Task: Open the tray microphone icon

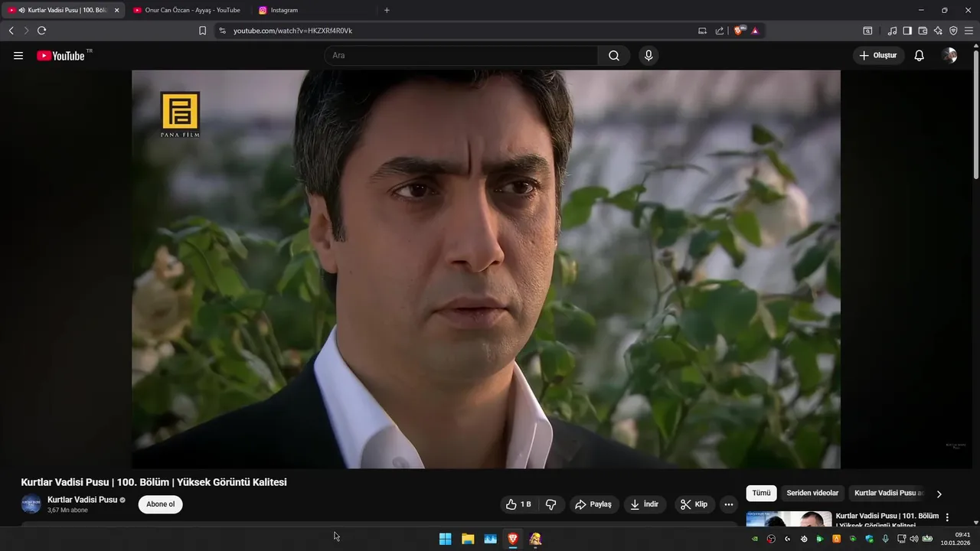Action: 886,539
